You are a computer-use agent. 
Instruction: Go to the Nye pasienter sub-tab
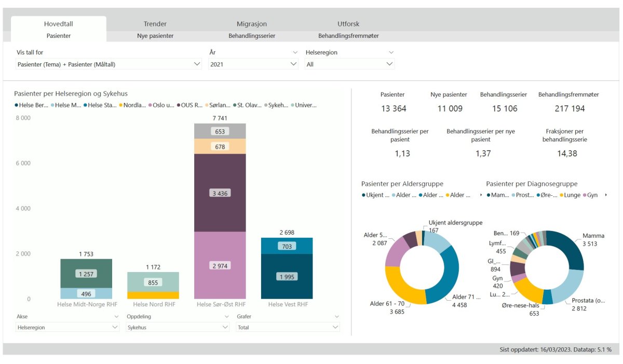tap(155, 36)
